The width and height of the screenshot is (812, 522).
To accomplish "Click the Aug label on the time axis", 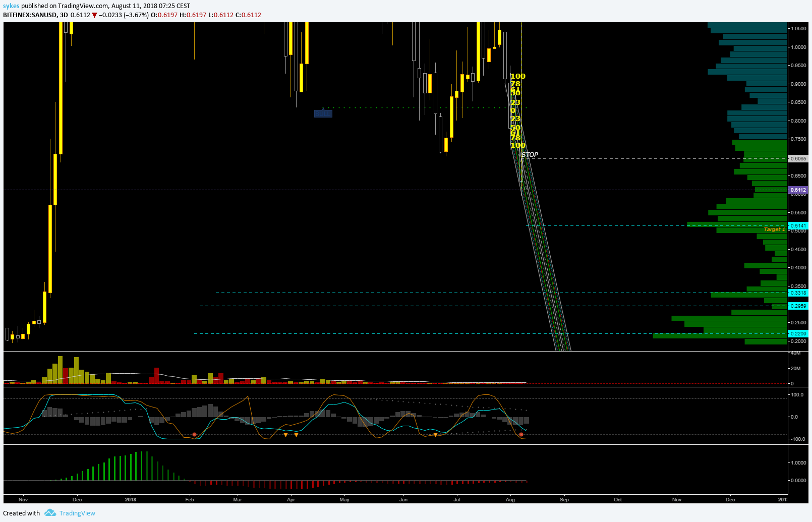I will (510, 500).
